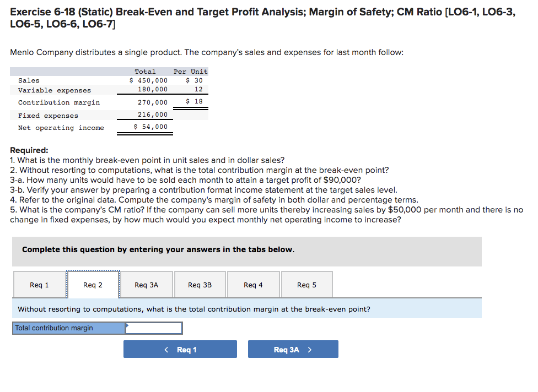Click requirement 3-a about target profit $90,000
The image size is (538, 392).
[x=185, y=180]
